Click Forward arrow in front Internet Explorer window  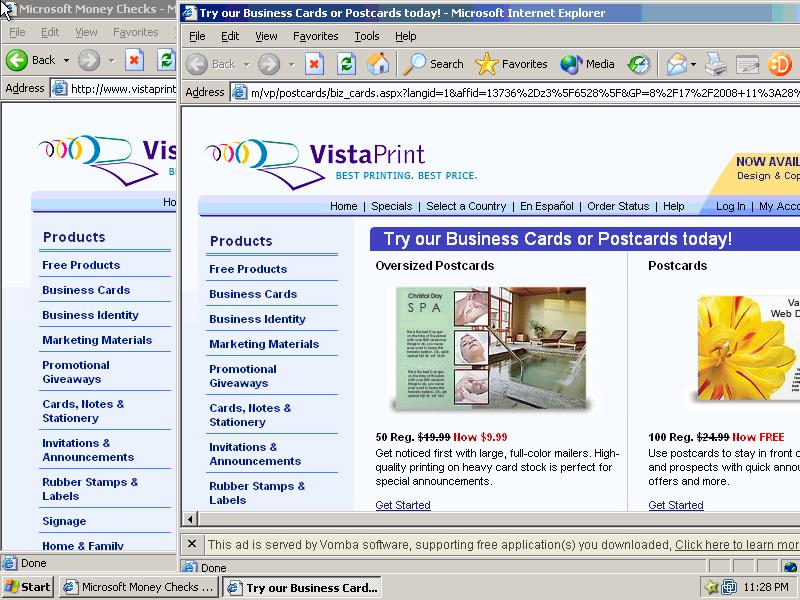(269, 64)
